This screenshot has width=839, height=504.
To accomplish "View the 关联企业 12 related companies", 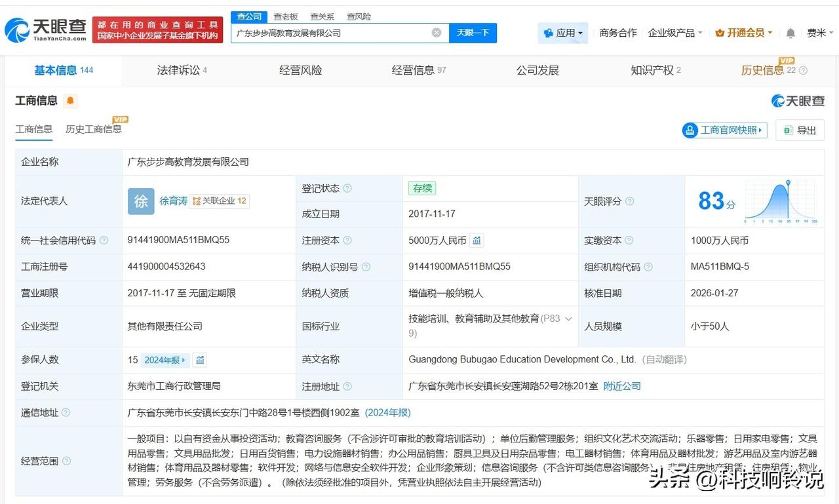I will 220,201.
